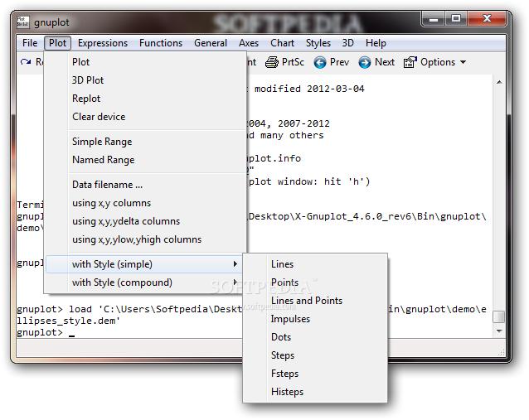Click the PrtSc printer icon
529x420 pixels.
click(x=272, y=62)
